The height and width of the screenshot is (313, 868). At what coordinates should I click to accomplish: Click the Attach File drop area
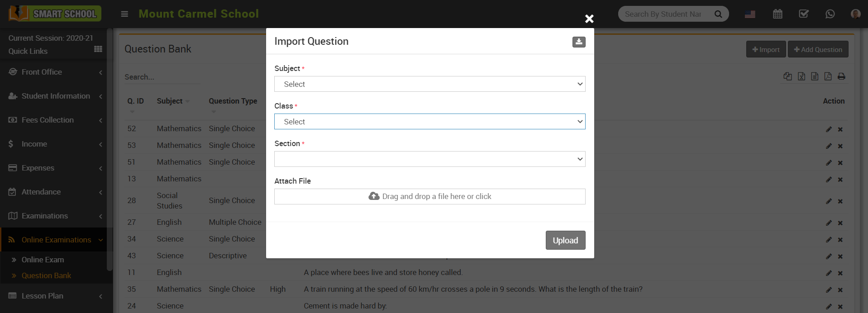pos(429,197)
